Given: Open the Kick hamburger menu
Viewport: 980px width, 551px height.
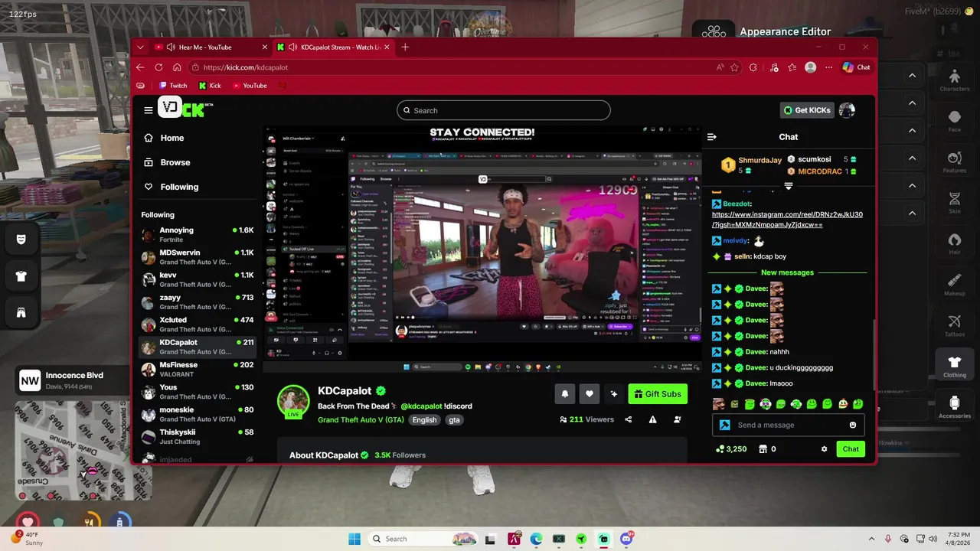Looking at the screenshot, I should pos(149,110).
